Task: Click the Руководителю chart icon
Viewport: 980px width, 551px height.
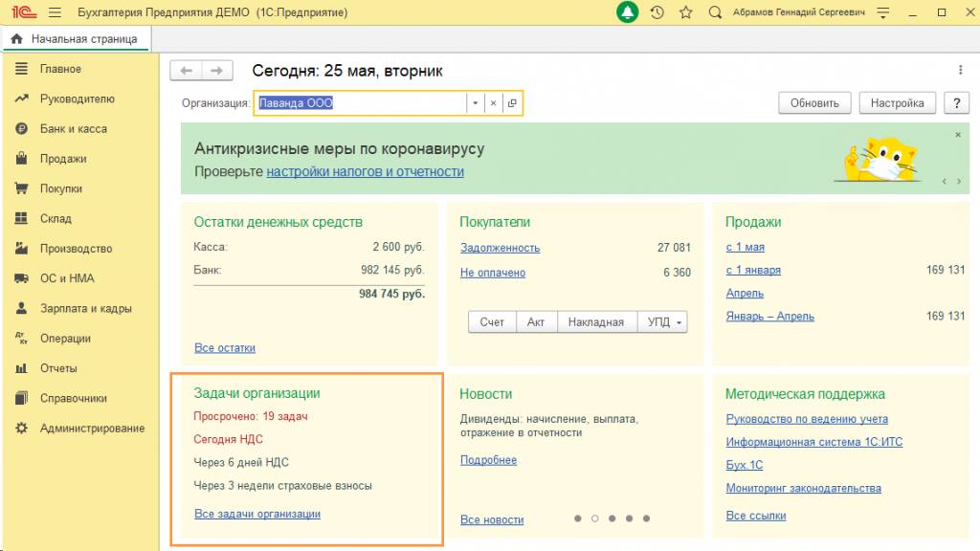Action: tap(21, 99)
